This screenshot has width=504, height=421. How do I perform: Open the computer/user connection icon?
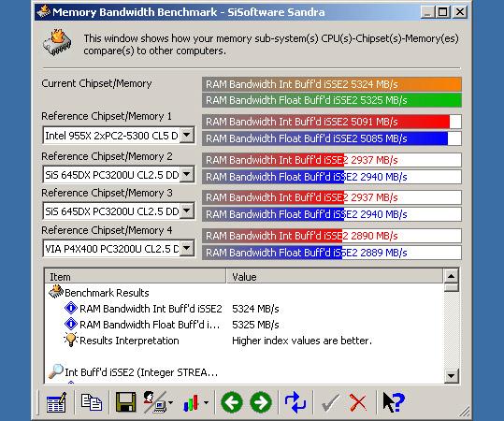[x=154, y=402]
